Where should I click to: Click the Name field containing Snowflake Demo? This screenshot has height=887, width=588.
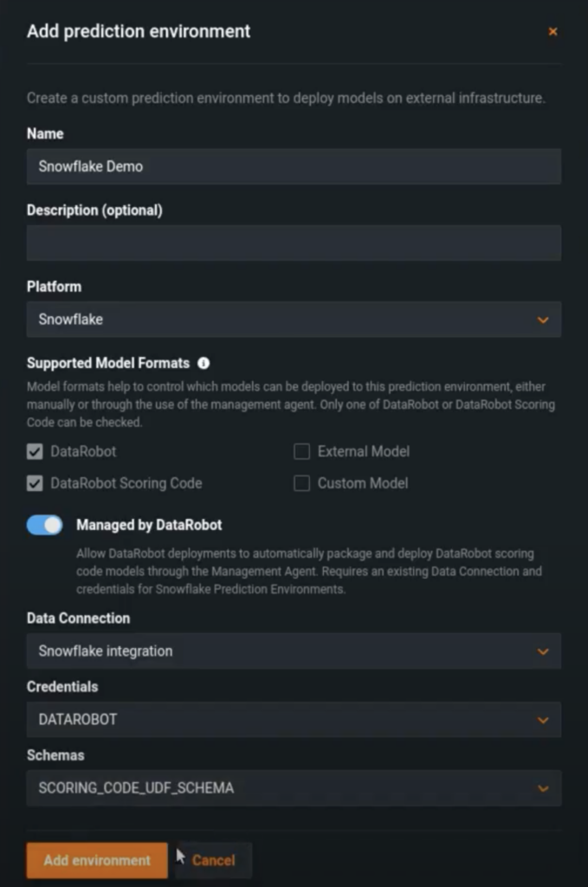[294, 166]
